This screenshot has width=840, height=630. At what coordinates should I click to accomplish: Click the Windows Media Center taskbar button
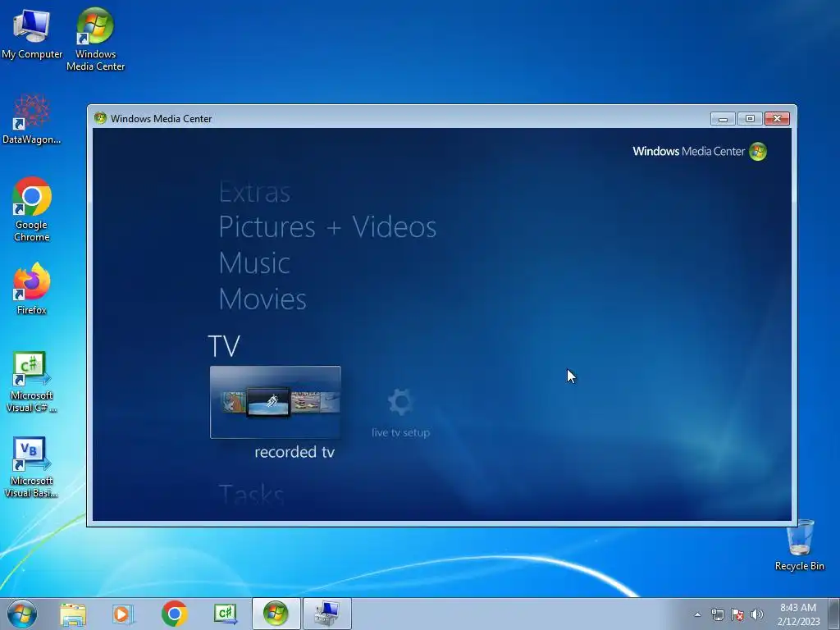(x=276, y=614)
